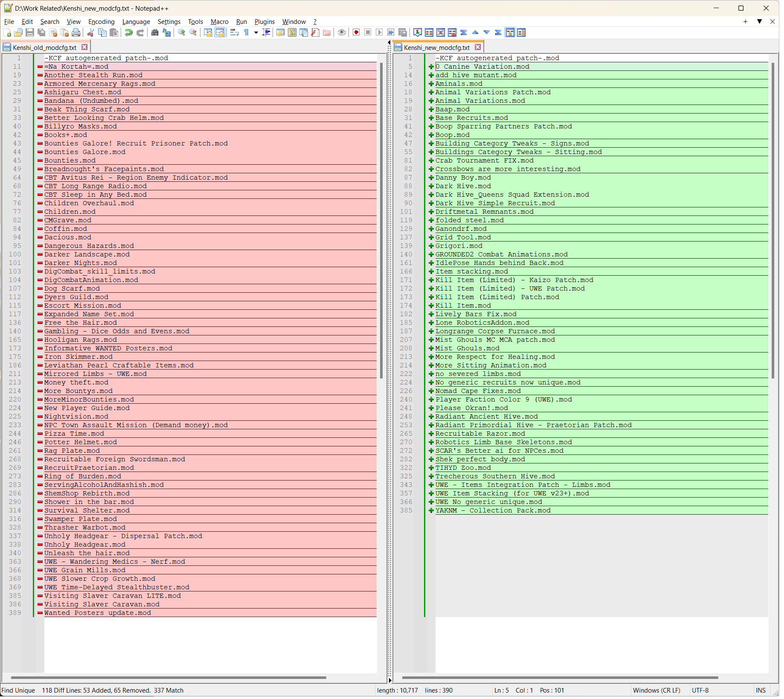Click the Play recorded macro button

point(379,33)
